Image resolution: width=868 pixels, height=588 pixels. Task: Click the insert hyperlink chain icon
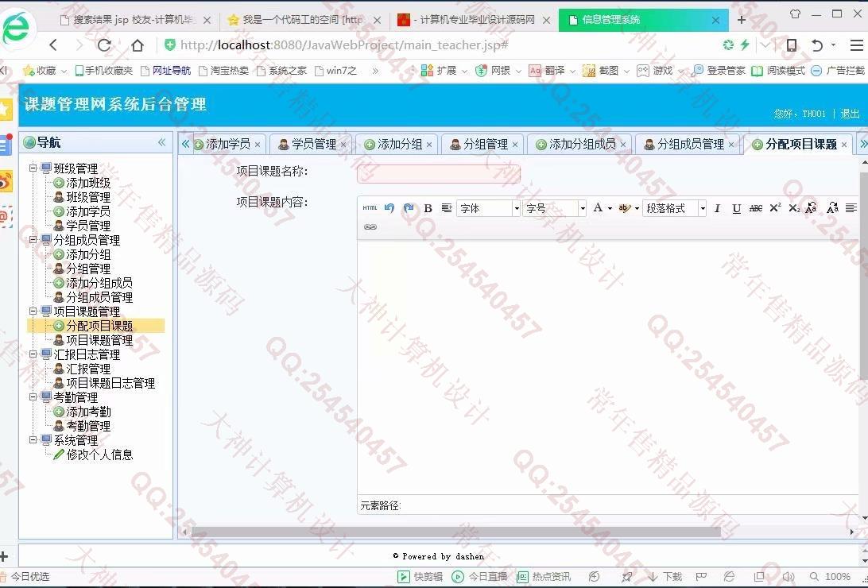[x=370, y=227]
